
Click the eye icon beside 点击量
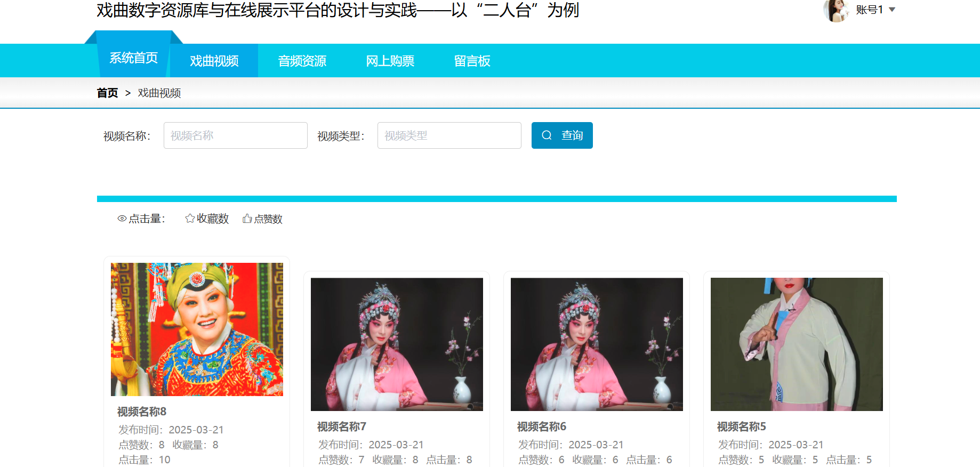pos(122,219)
